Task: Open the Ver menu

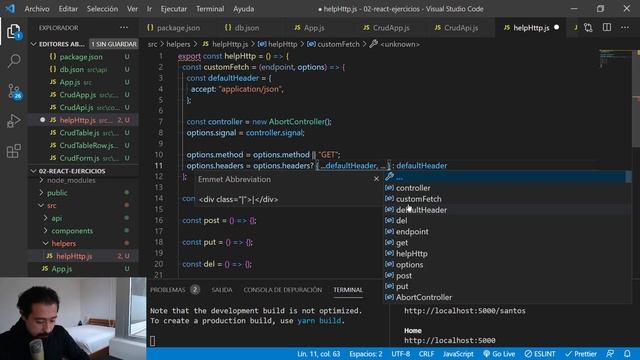Action: pyautogui.click(x=132, y=9)
